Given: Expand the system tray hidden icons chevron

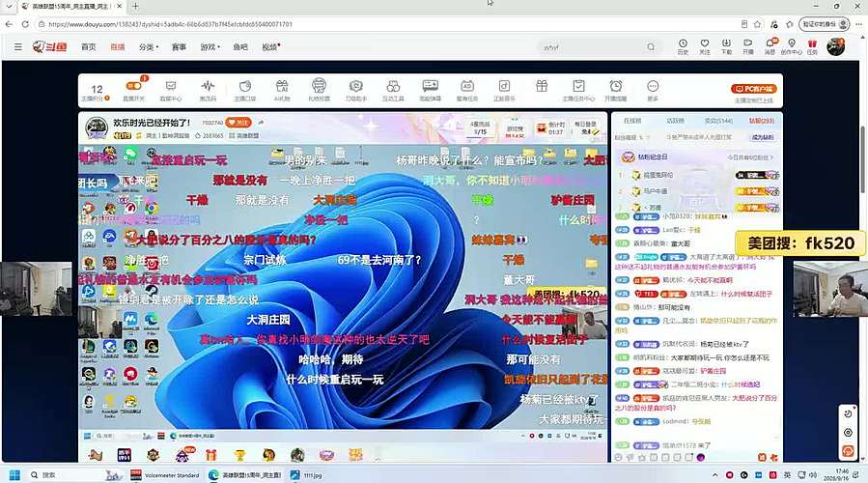Looking at the screenshot, I should 715,474.
